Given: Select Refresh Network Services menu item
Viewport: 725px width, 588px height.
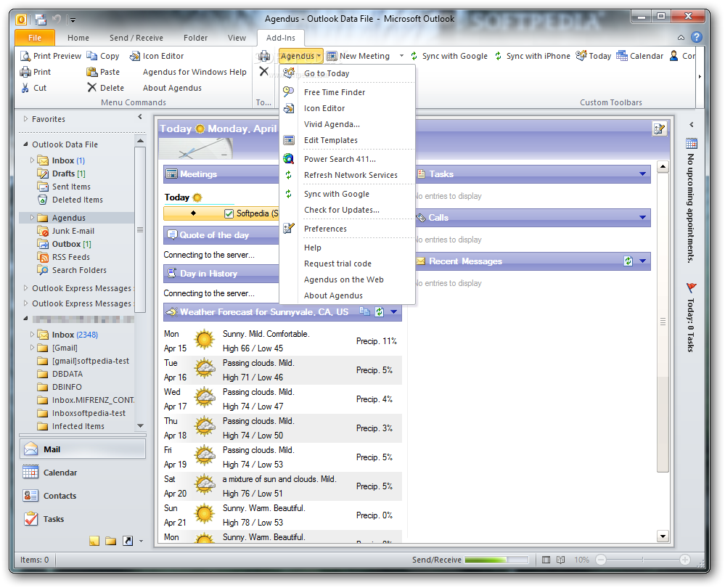Looking at the screenshot, I should 348,175.
